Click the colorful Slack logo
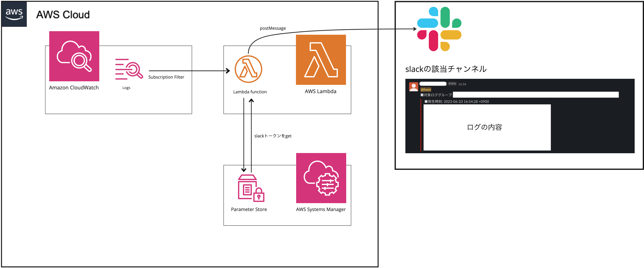644x268 pixels. 439,29
